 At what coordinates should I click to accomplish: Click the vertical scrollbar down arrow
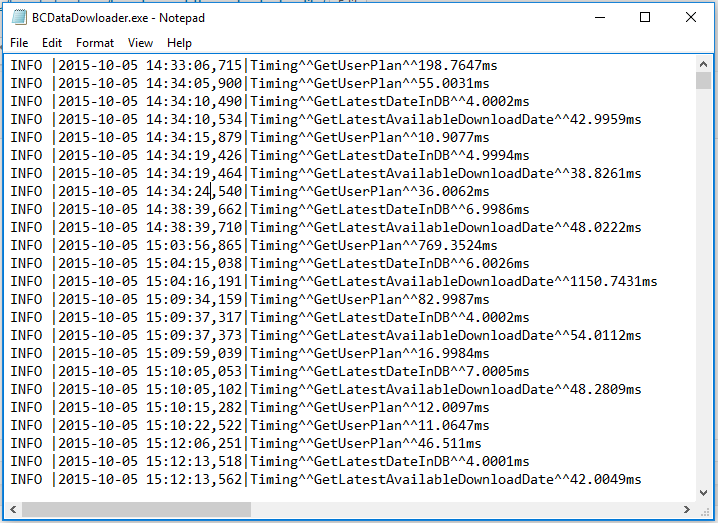point(703,492)
